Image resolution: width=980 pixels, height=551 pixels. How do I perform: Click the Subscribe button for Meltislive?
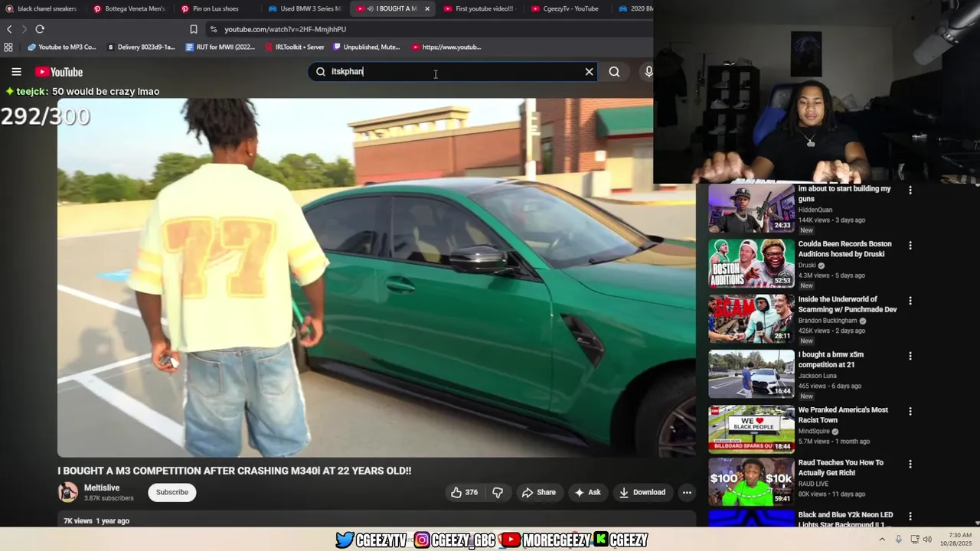171,492
